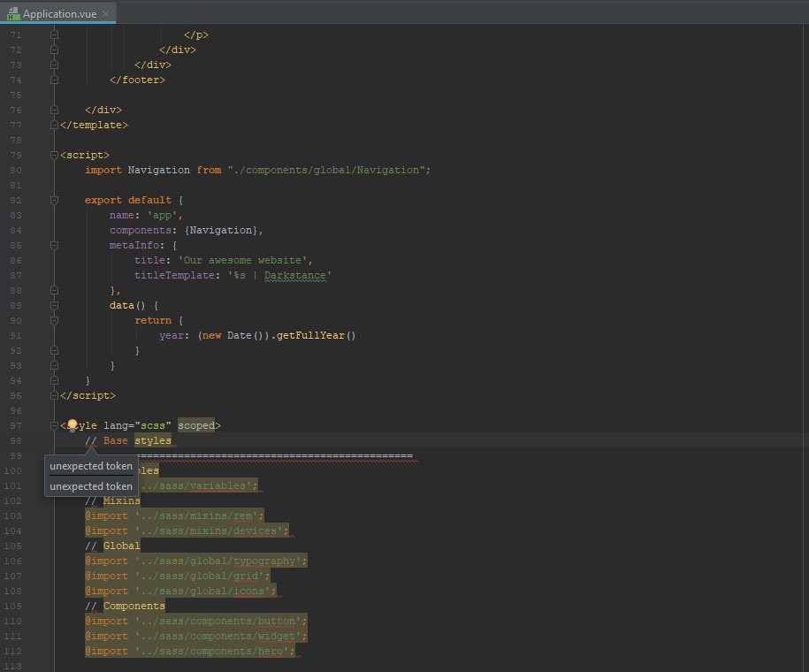Collapse export default block at line 82
Image resolution: width=809 pixels, height=672 pixels.
(54, 200)
